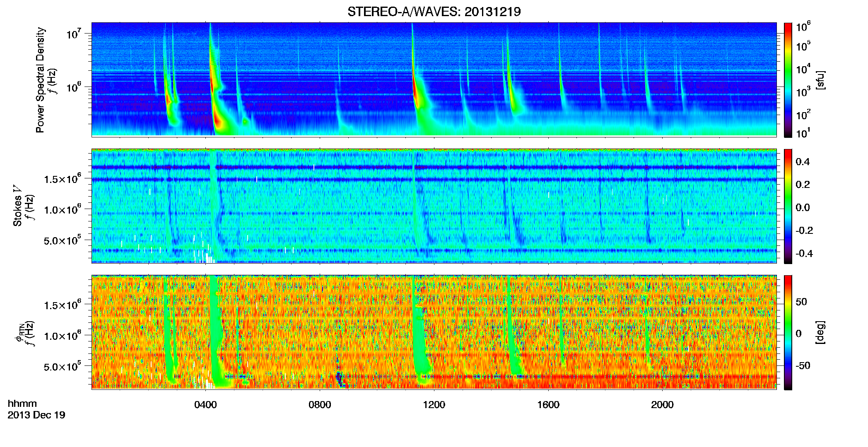Screen dimensions: 868x447
Task: Click the 10^1 label on sfu color bar
Action: click(x=803, y=133)
